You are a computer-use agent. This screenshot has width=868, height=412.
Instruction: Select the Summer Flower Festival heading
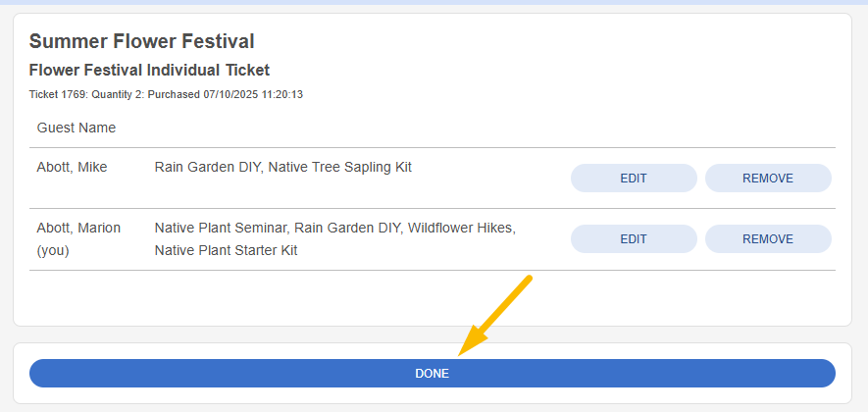point(141,41)
